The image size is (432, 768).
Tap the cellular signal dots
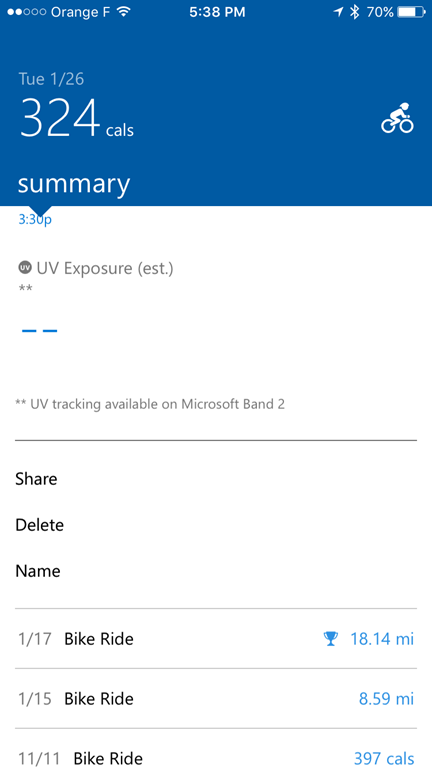tap(26, 12)
